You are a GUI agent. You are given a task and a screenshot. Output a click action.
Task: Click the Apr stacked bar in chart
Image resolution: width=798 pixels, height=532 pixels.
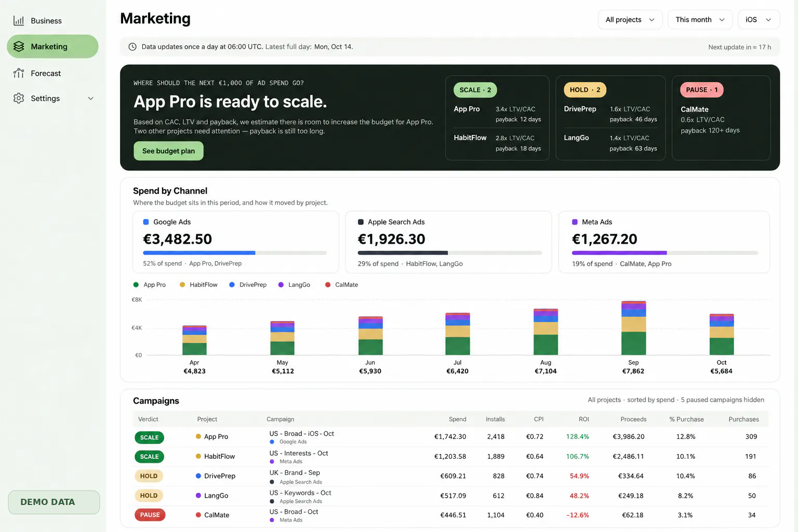click(194, 340)
